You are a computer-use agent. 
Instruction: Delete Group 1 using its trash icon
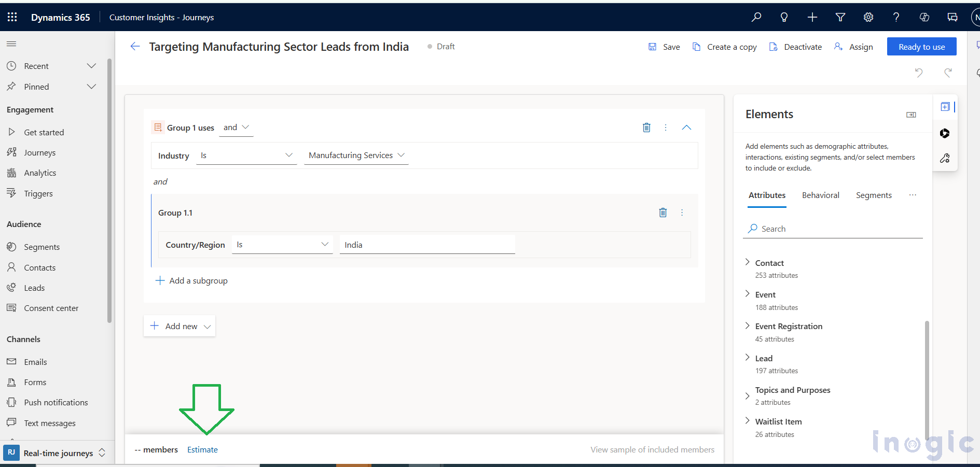646,127
